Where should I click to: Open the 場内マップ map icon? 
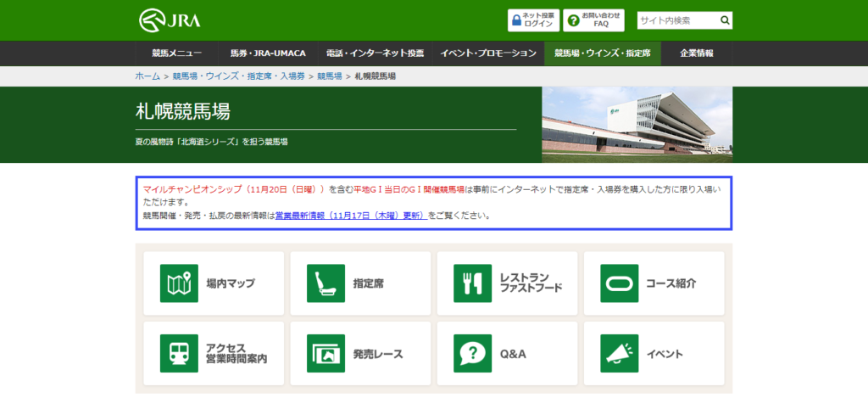[x=179, y=283]
